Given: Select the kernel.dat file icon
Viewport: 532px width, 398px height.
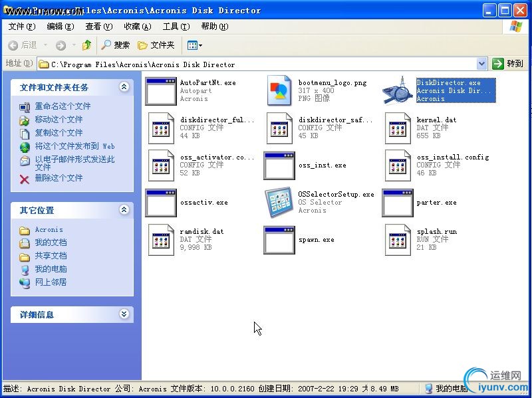Looking at the screenshot, I should coord(398,128).
